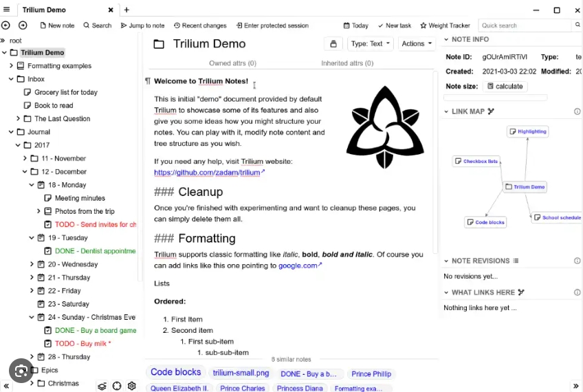Go back with the left arrow icon

pyautogui.click(x=5, y=25)
